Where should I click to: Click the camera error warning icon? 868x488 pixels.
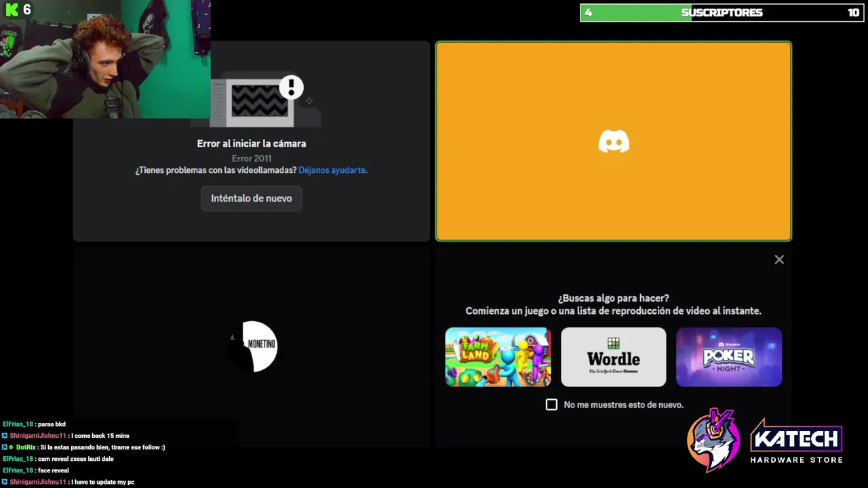click(292, 87)
